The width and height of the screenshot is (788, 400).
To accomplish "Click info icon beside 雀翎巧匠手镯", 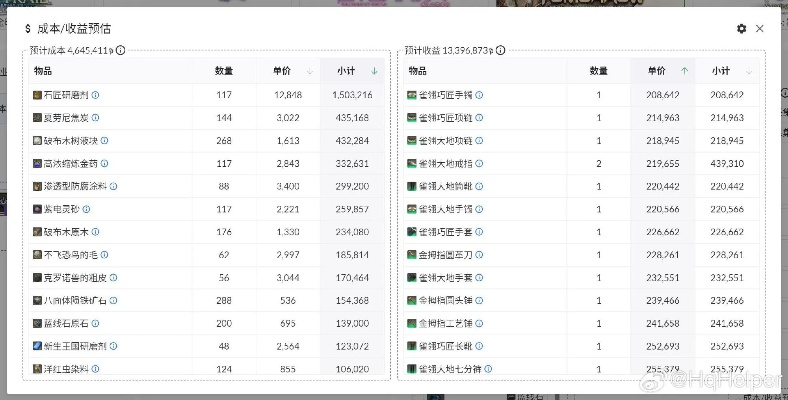I will pyautogui.click(x=480, y=95).
